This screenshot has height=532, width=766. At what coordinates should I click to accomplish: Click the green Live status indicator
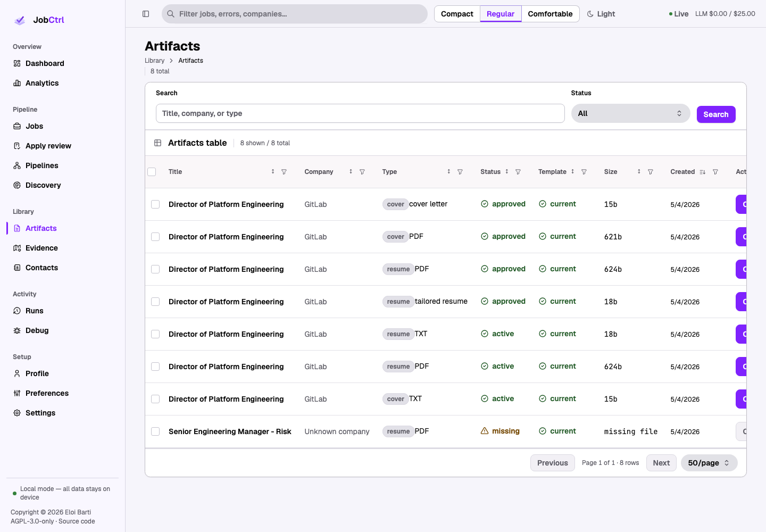678,14
